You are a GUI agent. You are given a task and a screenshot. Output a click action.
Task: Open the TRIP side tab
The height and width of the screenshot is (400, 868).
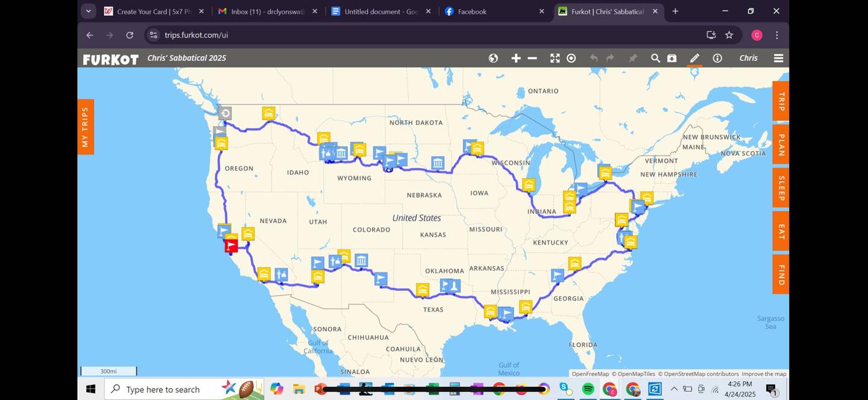tap(781, 101)
